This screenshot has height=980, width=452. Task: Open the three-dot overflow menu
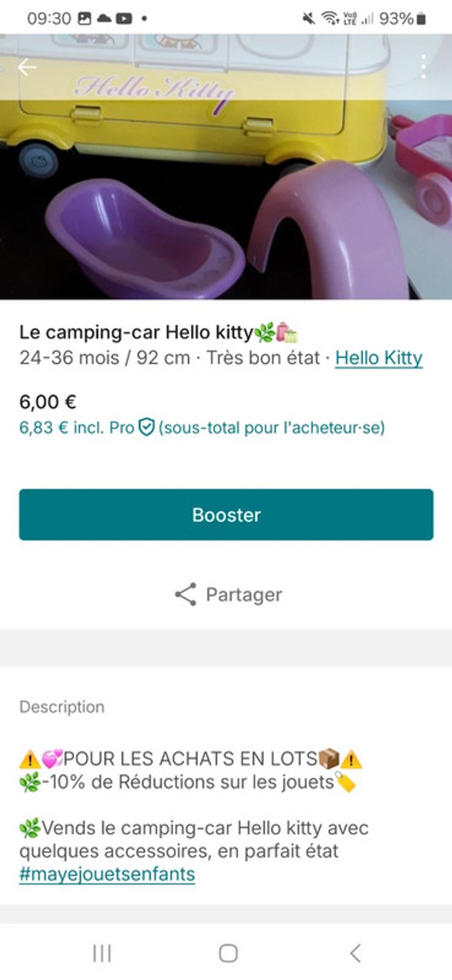coord(424,66)
